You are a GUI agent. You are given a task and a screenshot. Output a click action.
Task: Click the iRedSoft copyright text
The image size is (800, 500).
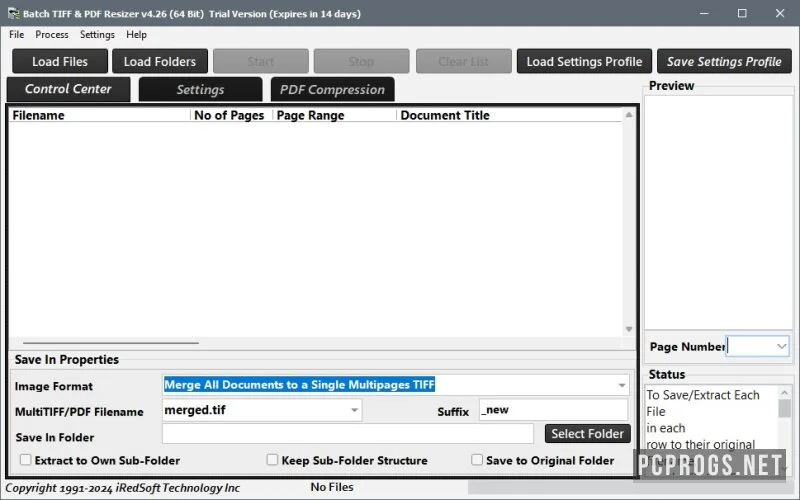coord(122,488)
